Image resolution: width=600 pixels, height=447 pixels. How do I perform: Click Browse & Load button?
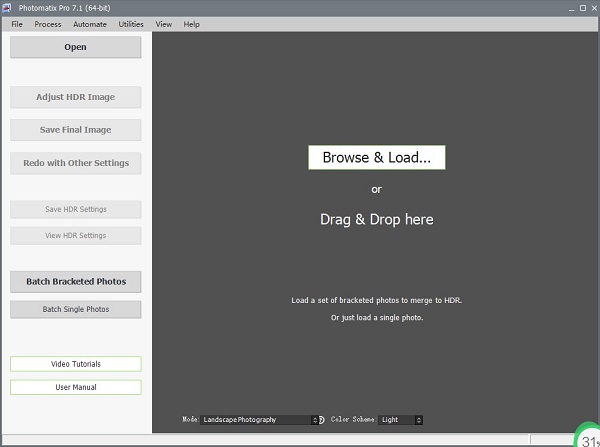pos(376,158)
